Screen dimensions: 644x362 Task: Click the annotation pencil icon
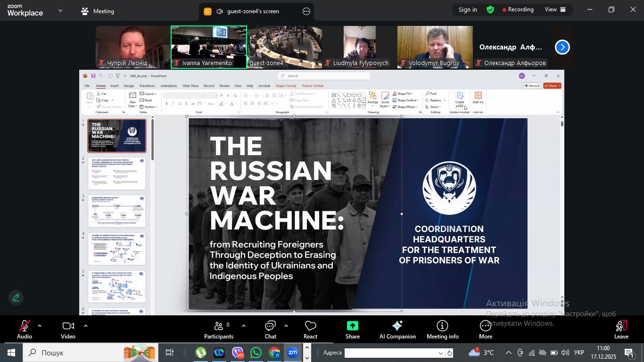click(16, 297)
